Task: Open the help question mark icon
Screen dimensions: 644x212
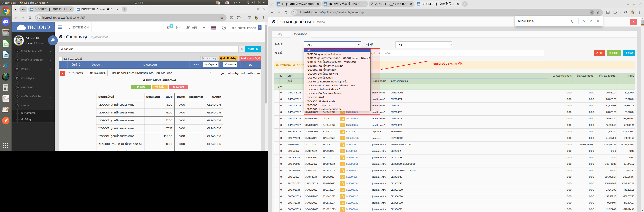Action: tap(224, 27)
